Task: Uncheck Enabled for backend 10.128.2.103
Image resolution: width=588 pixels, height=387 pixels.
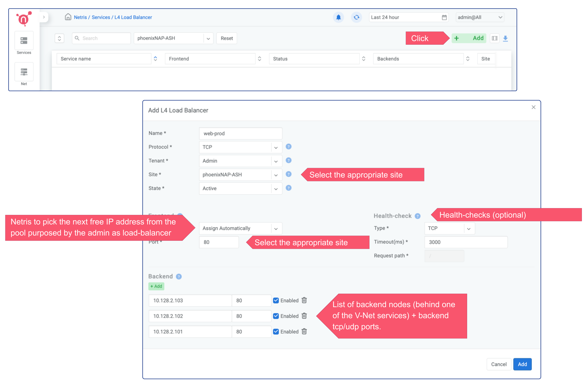Action: pyautogui.click(x=276, y=300)
